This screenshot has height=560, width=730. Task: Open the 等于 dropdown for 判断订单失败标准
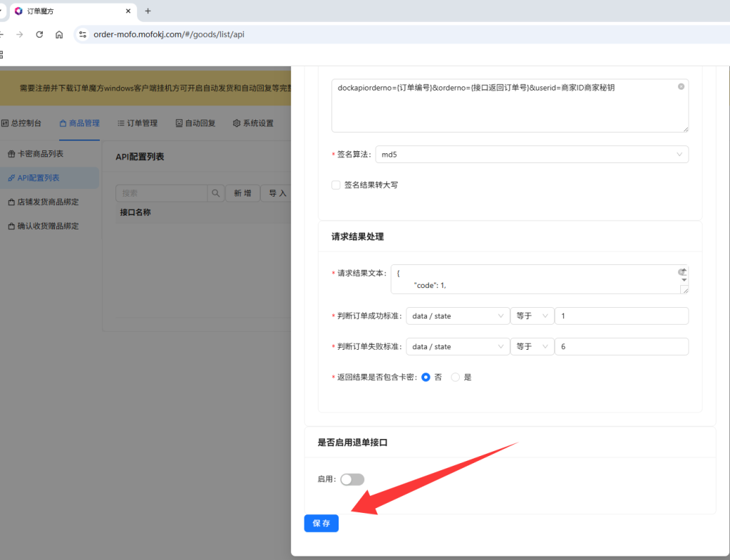coord(532,346)
